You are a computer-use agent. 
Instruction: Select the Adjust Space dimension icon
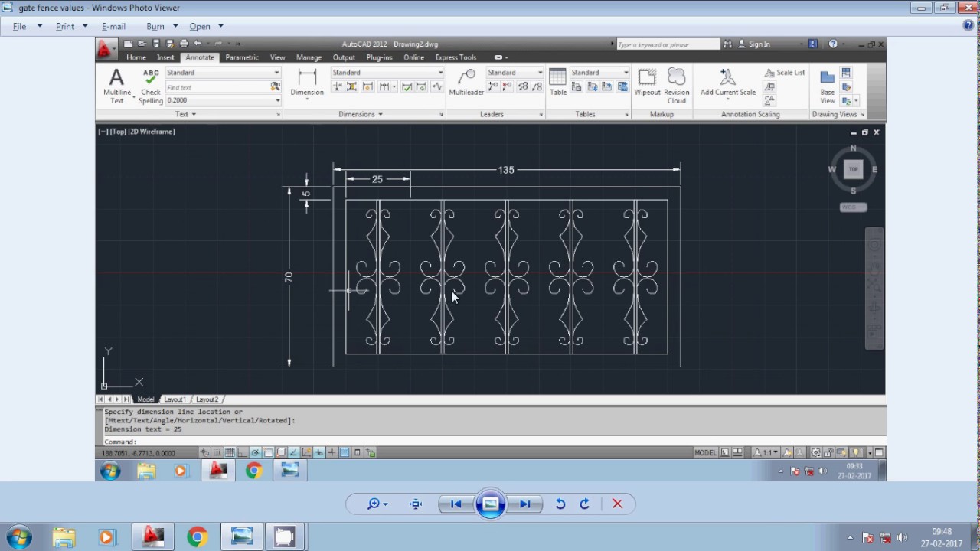[351, 86]
